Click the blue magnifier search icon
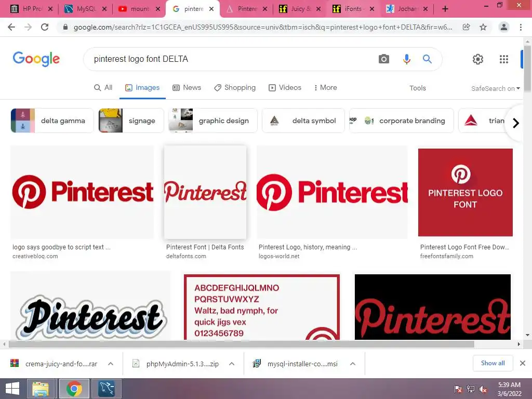Screen dimensions: 532x399 (x=427, y=59)
